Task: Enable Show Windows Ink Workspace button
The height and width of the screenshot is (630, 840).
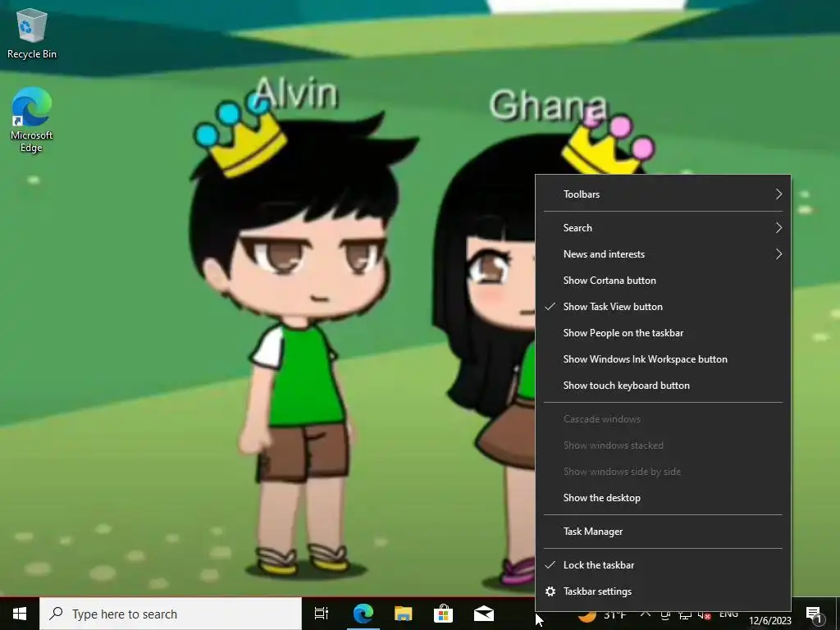Action: (x=663, y=359)
